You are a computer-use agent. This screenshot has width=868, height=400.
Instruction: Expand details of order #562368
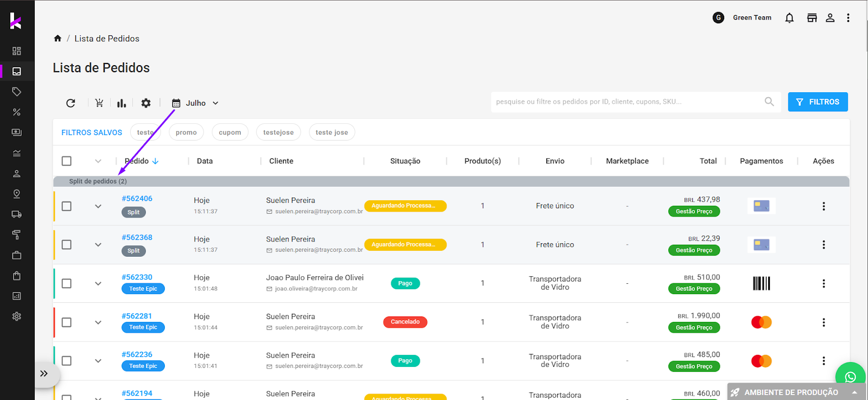tap(98, 245)
